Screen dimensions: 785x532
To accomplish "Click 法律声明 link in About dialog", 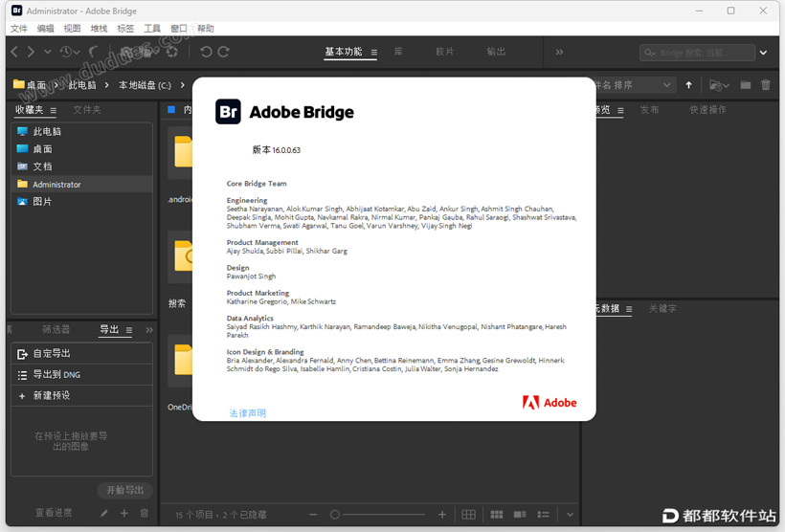I will pos(247,413).
